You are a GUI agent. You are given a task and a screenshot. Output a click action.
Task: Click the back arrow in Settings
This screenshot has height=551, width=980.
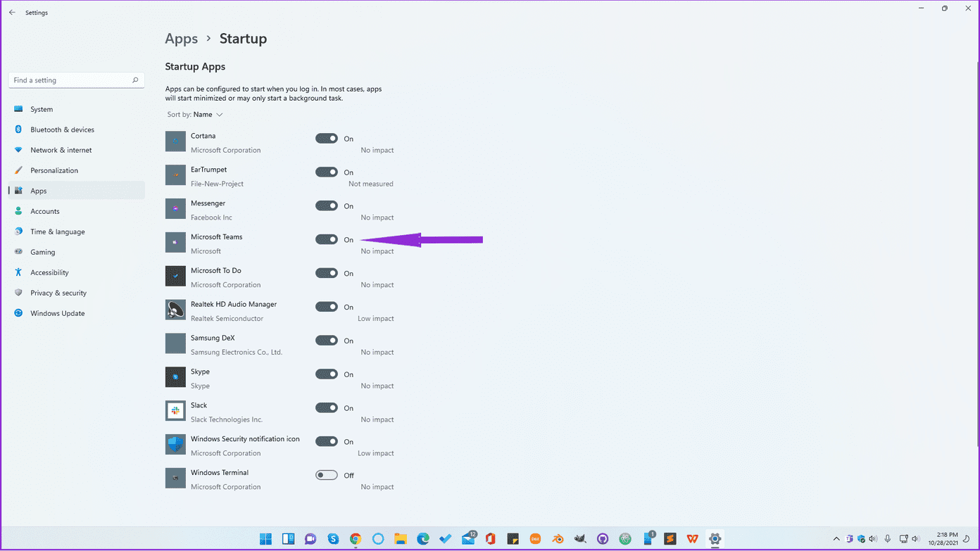[12, 13]
